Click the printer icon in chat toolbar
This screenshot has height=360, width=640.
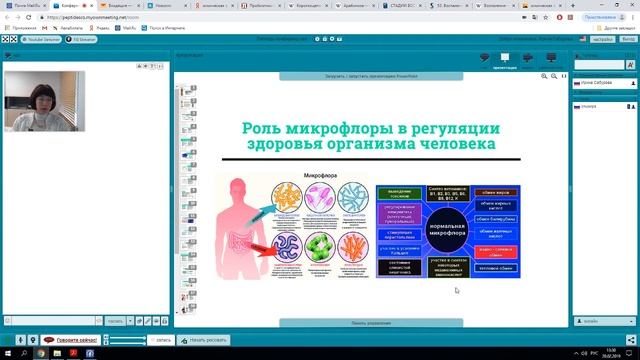click(156, 321)
